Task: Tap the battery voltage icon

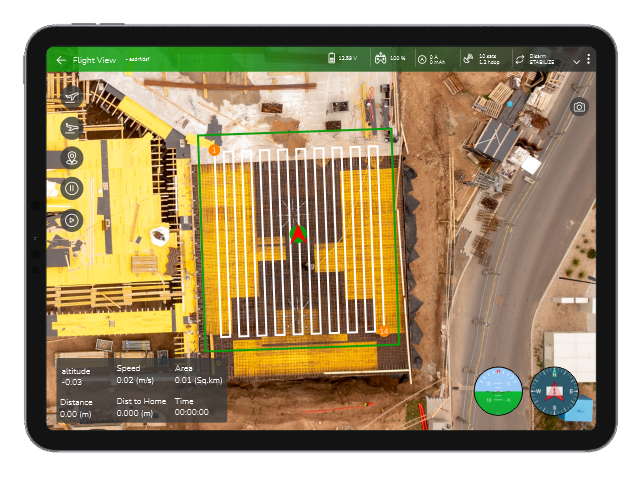Action: [332, 58]
